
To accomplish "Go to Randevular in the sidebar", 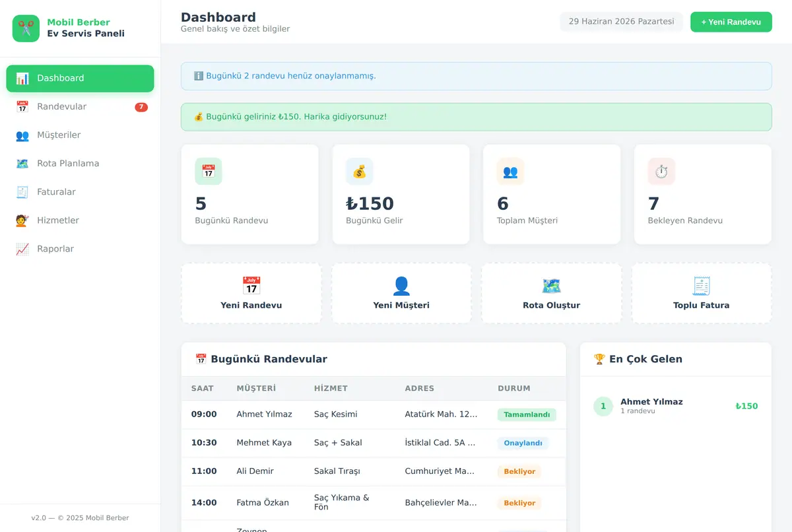I will [80, 107].
